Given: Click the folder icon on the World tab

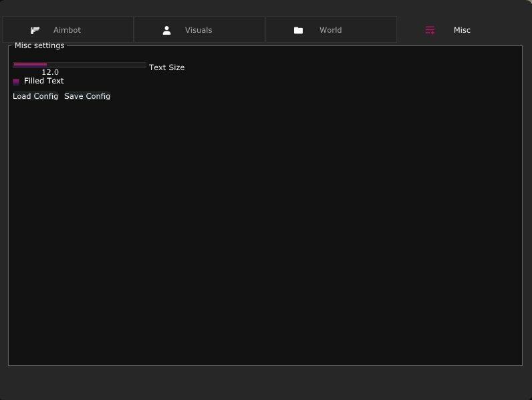Looking at the screenshot, I should coord(298,31).
